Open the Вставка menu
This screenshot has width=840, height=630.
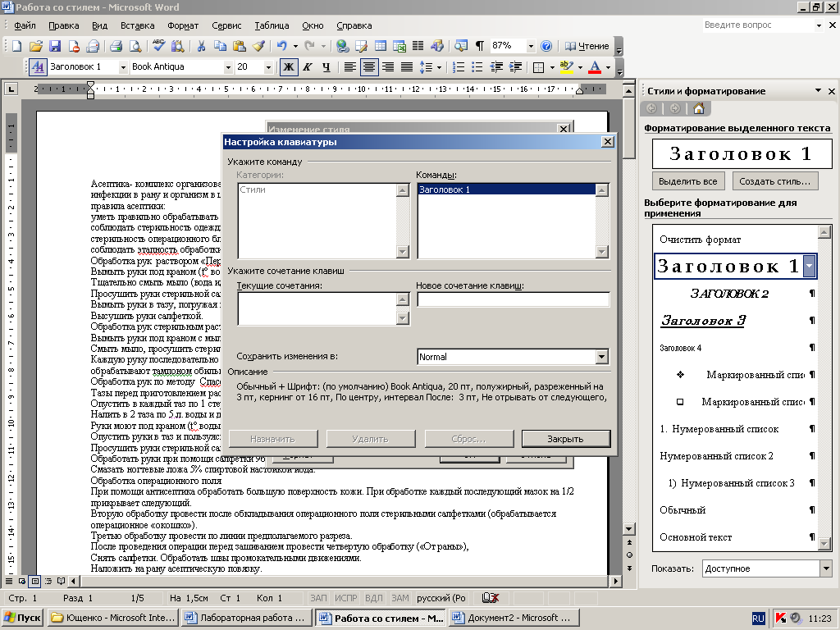(x=138, y=25)
